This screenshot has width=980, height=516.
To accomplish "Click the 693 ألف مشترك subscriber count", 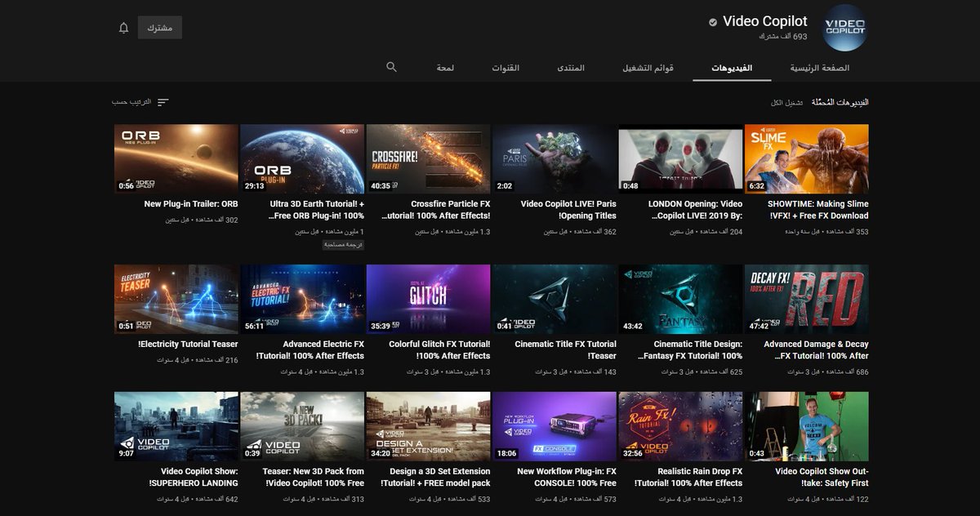I will [x=783, y=37].
